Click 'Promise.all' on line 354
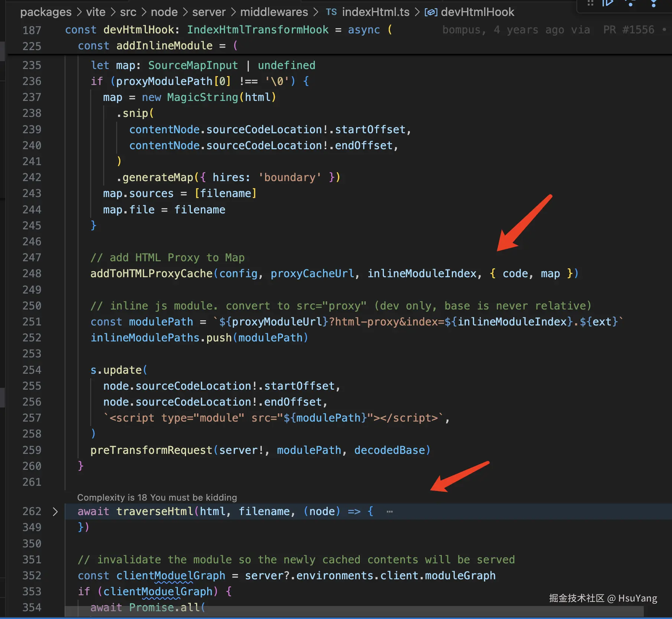 click(x=164, y=607)
